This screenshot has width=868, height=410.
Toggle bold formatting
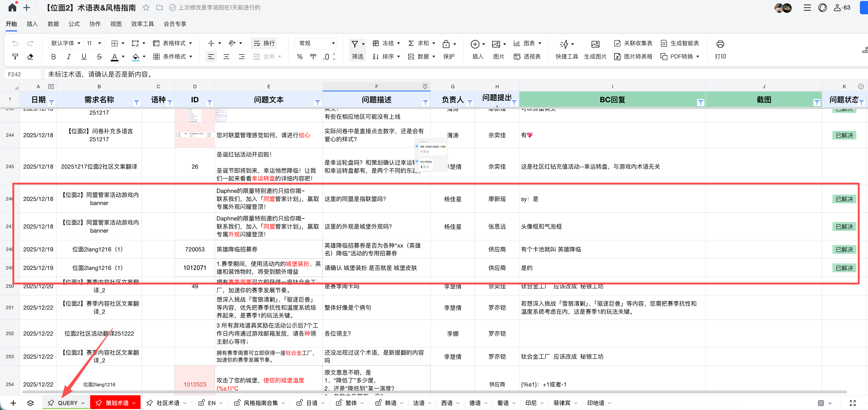click(53, 57)
